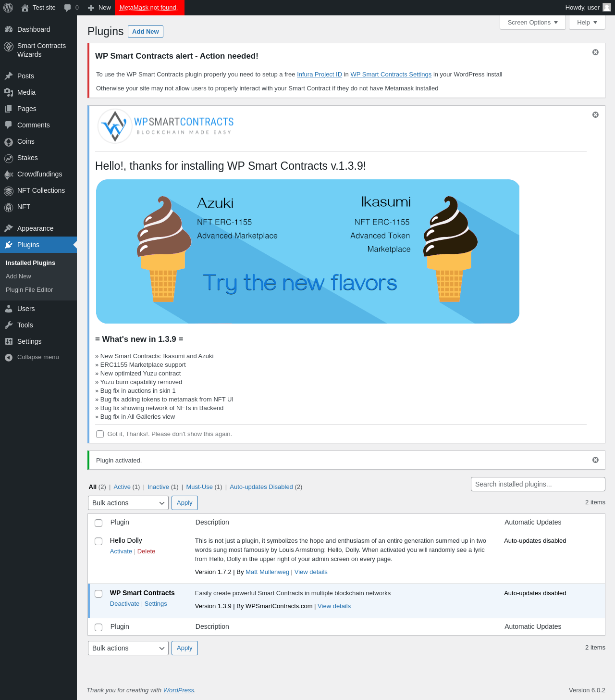
Task: Open WP Smart Contracts Settings link in alert
Action: coord(391,75)
